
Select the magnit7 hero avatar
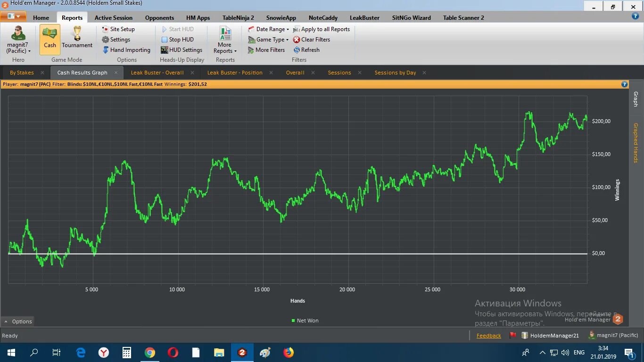click(x=18, y=33)
